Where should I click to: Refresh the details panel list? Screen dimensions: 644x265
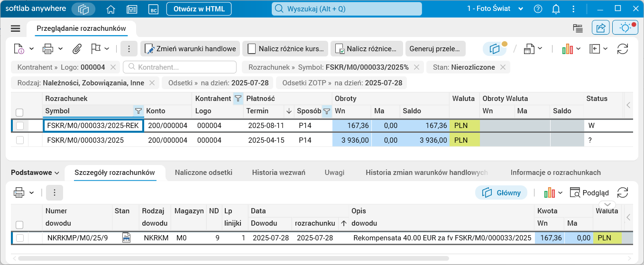point(622,192)
